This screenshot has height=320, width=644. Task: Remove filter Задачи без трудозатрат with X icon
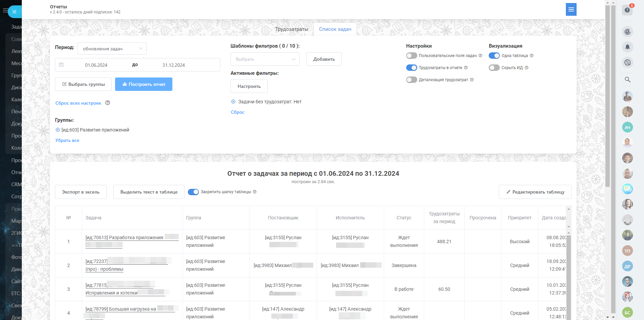(x=233, y=102)
